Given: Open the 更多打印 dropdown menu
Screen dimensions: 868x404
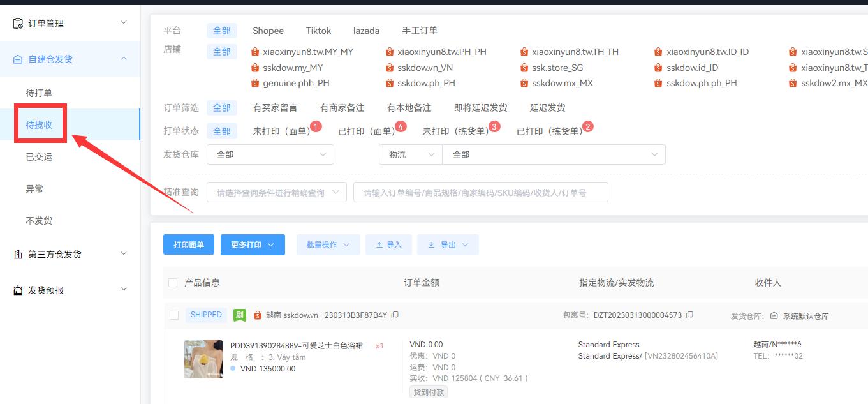Looking at the screenshot, I should pos(253,244).
